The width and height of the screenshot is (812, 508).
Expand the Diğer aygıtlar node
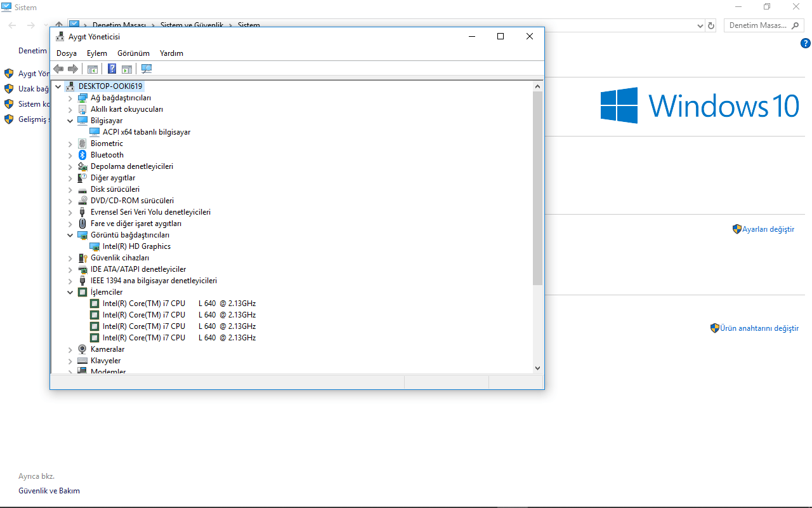click(x=70, y=178)
